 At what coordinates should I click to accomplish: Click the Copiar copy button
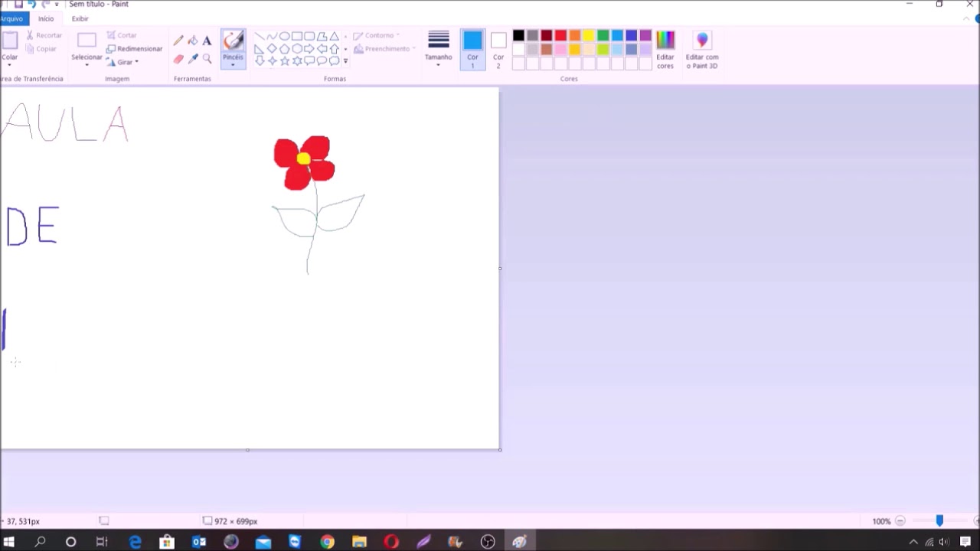pyautogui.click(x=41, y=48)
